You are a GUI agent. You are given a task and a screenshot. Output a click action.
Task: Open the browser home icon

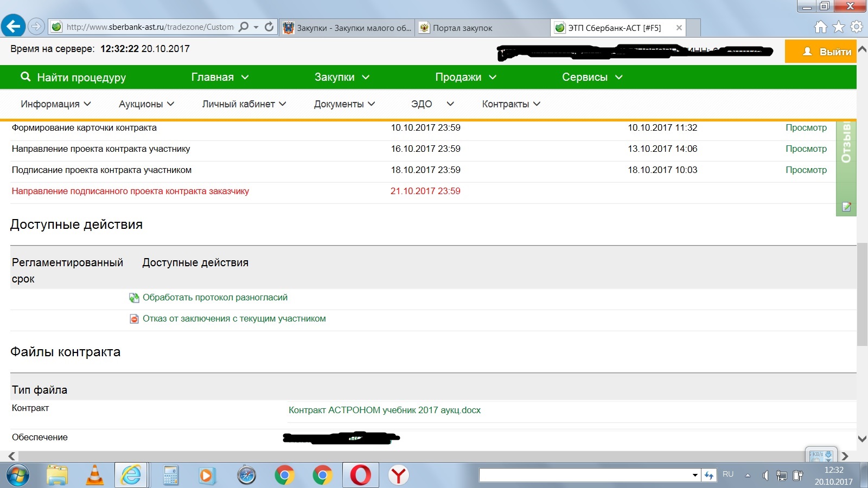(x=821, y=27)
